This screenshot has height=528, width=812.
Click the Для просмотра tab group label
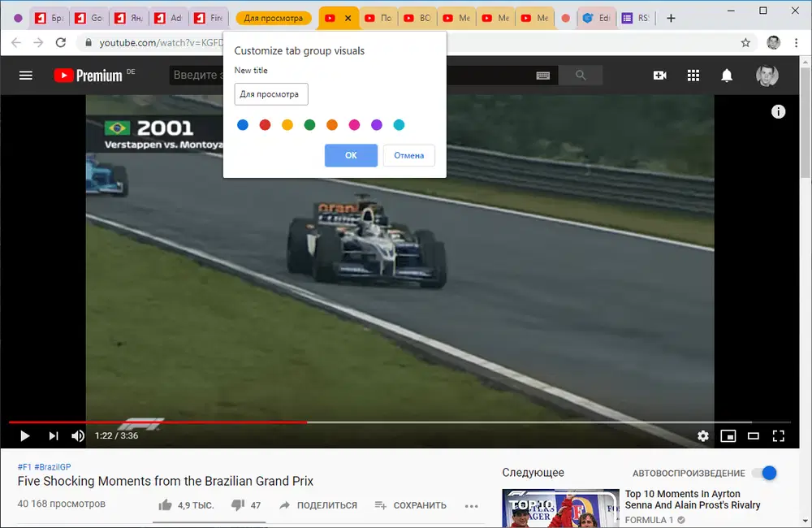(274, 18)
